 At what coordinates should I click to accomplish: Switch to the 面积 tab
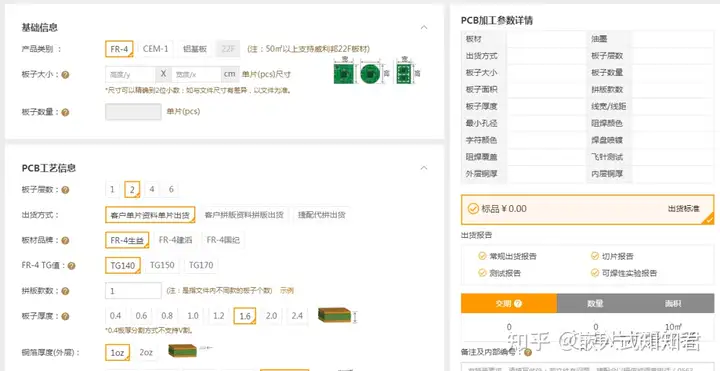(x=674, y=304)
